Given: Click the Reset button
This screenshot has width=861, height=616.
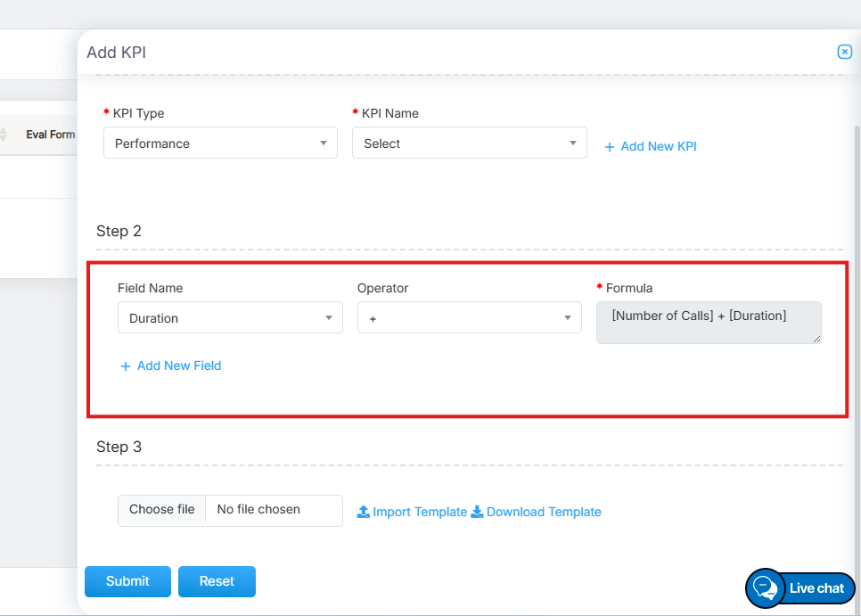Looking at the screenshot, I should pos(217,581).
